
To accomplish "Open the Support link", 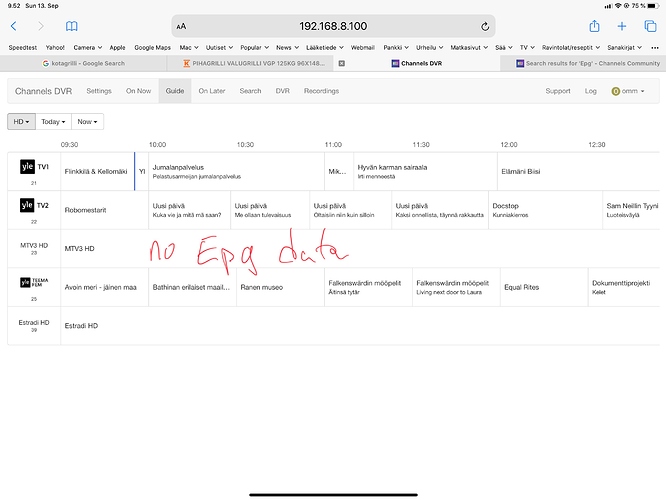I will pos(557,91).
